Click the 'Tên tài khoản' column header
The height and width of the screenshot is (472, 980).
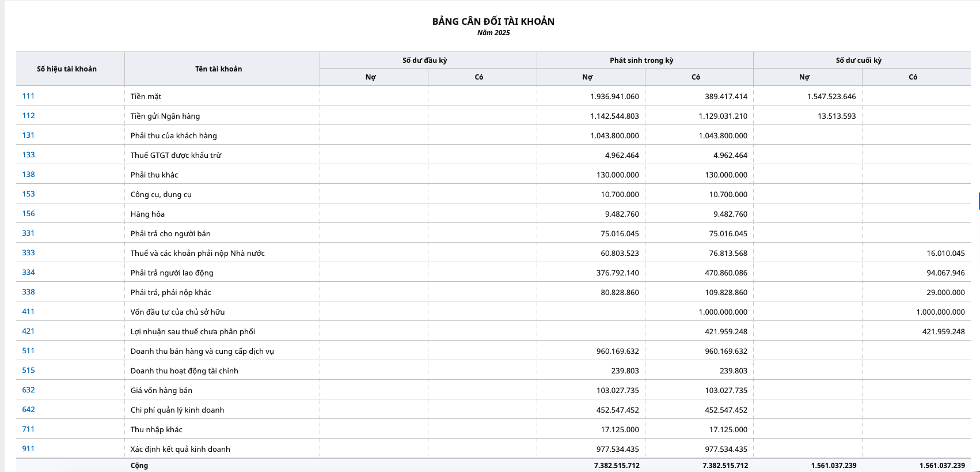[x=218, y=69]
